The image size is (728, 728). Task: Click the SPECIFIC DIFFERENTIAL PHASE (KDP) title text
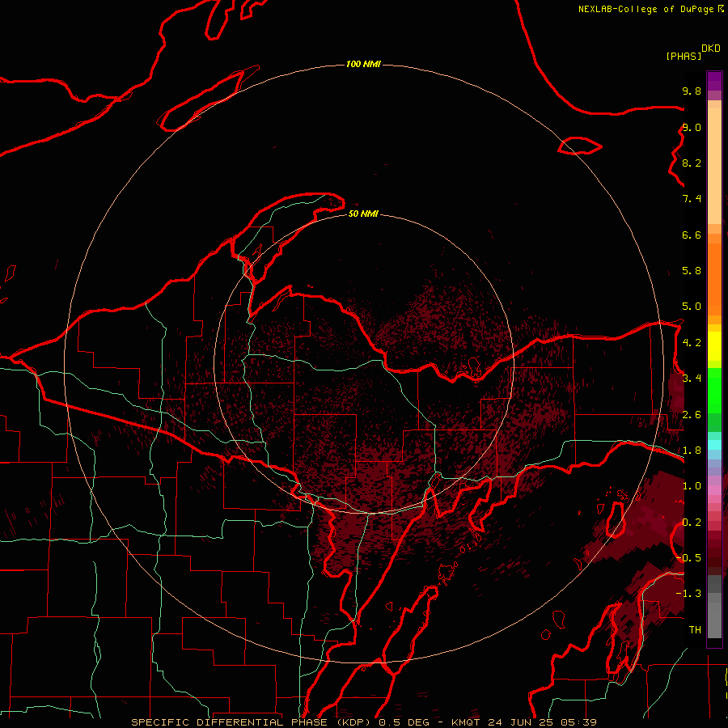pos(251,722)
